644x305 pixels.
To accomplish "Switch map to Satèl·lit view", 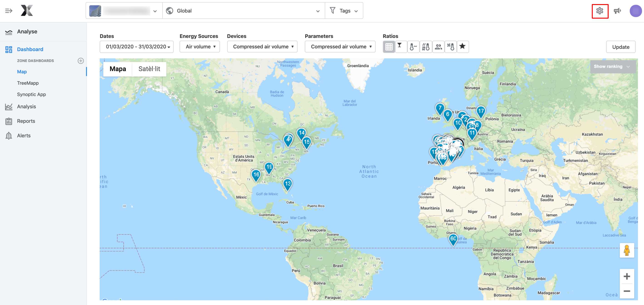I will [x=149, y=69].
